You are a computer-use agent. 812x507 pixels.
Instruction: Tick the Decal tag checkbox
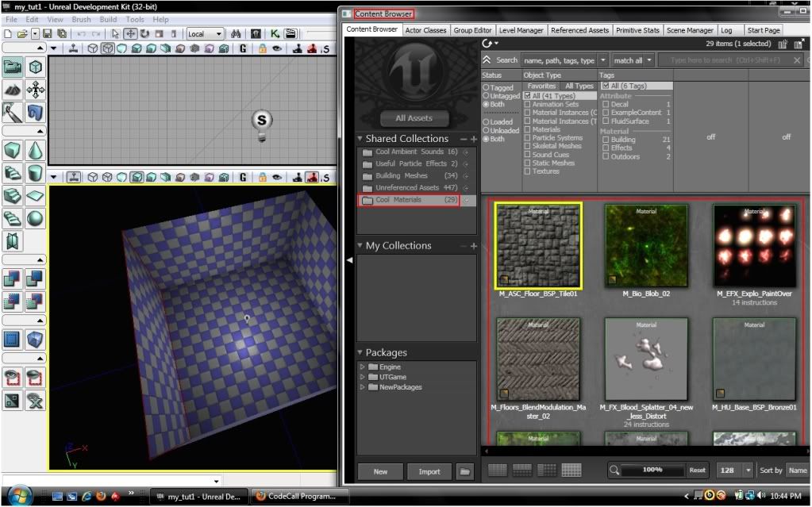tap(606, 104)
